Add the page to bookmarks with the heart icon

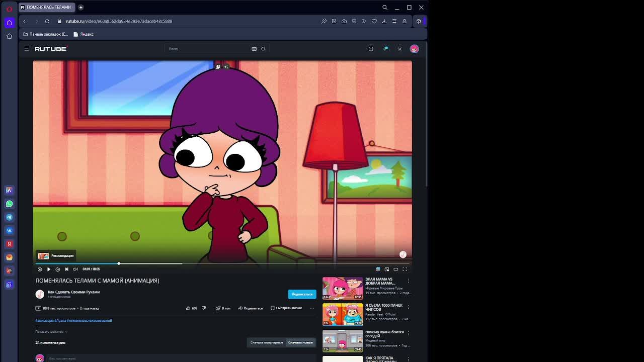tap(374, 21)
